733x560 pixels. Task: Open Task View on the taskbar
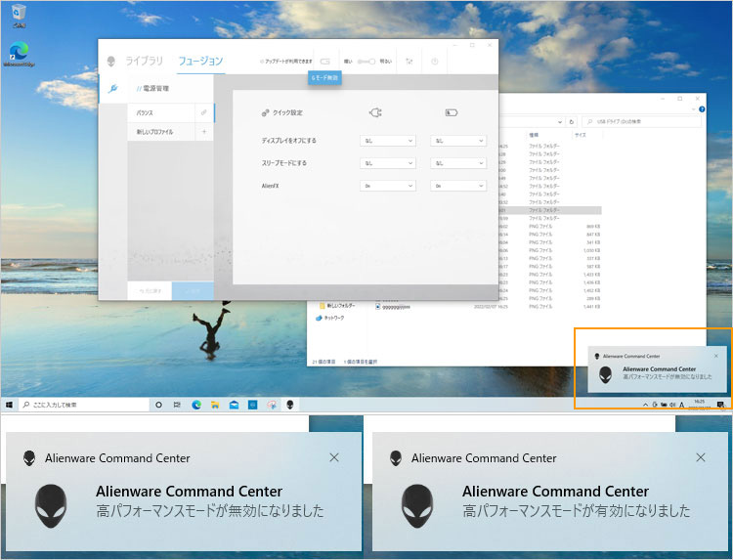coord(177,405)
